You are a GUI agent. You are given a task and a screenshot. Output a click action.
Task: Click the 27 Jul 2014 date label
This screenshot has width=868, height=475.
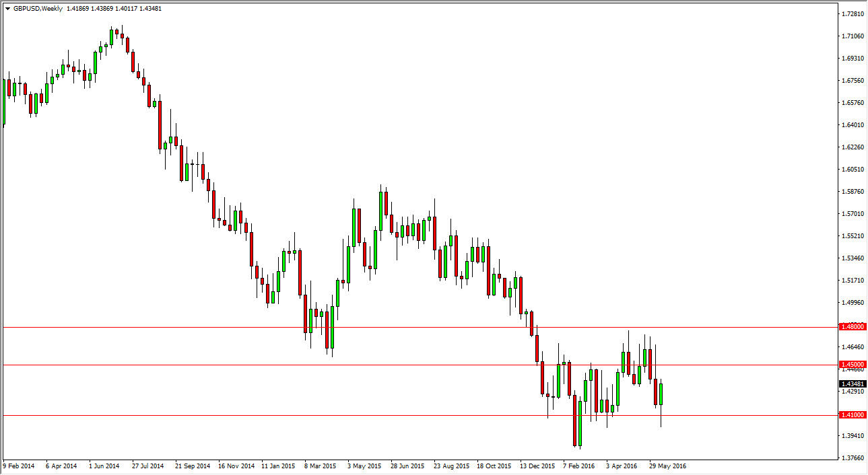click(147, 466)
